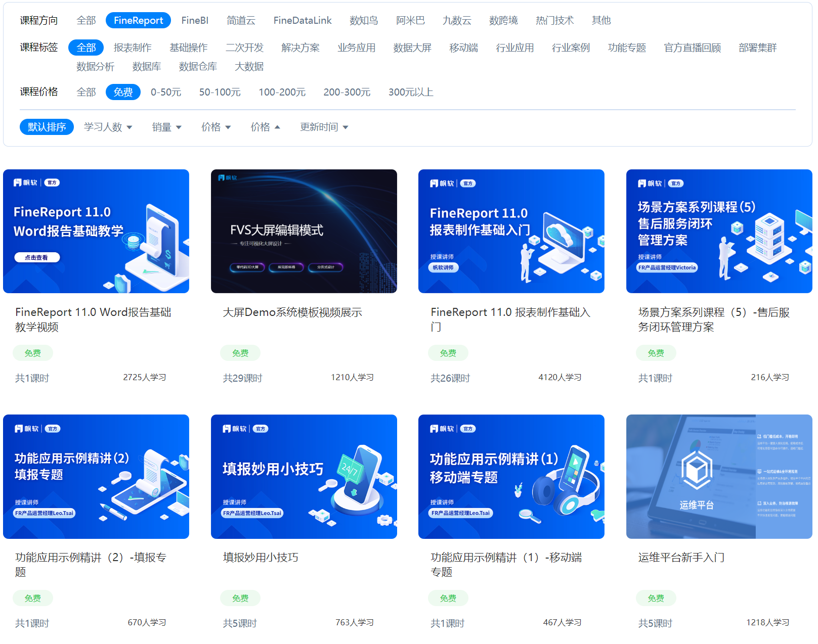The width and height of the screenshot is (818, 644).
Task: Select 全部 in the 课程价格 row
Action: coord(86,92)
